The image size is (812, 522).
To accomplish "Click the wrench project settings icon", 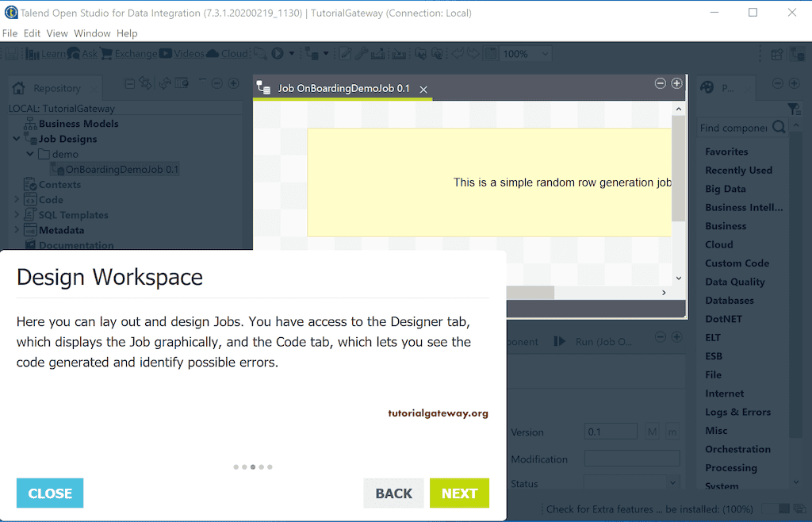I will (361, 53).
